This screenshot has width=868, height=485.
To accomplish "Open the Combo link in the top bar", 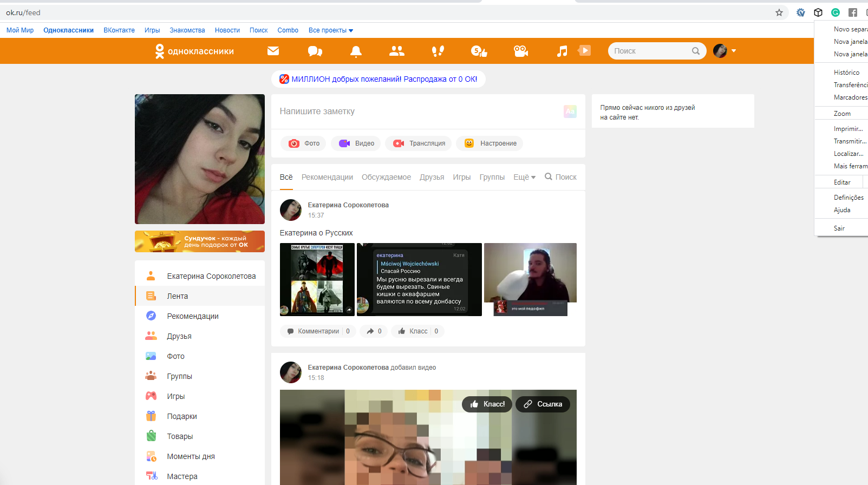I will pyautogui.click(x=288, y=30).
